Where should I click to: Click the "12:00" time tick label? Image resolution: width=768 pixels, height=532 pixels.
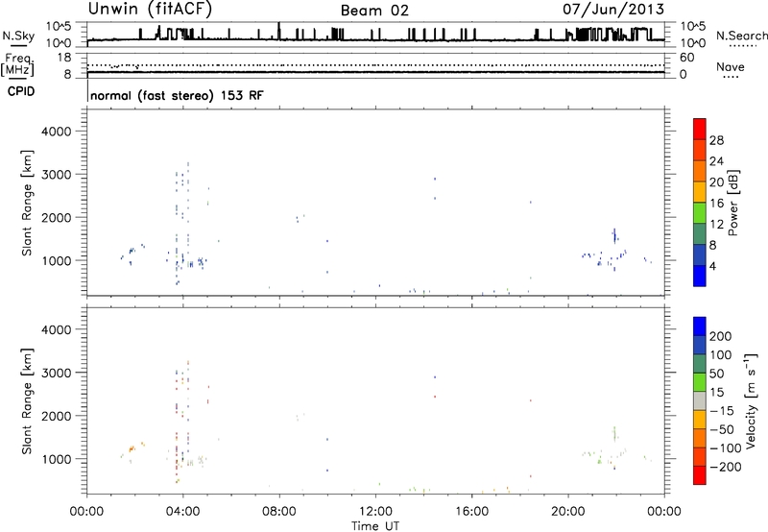point(375,512)
